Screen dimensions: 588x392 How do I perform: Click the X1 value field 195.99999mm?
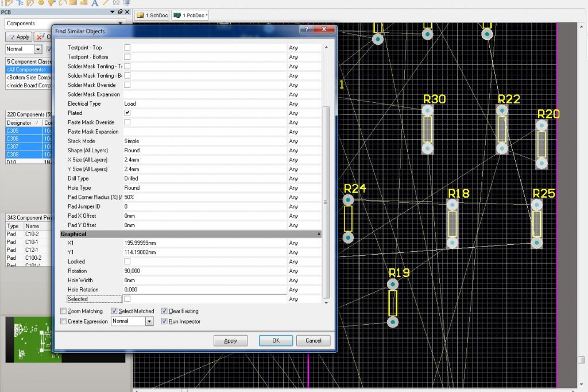[205, 243]
